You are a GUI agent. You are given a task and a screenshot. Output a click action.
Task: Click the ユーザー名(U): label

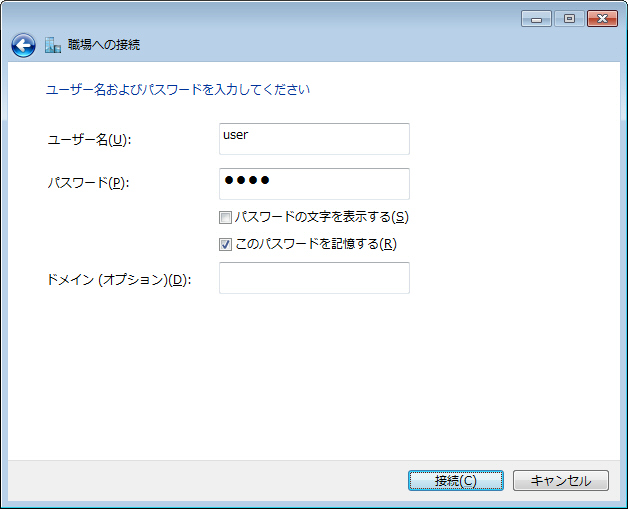89,140
